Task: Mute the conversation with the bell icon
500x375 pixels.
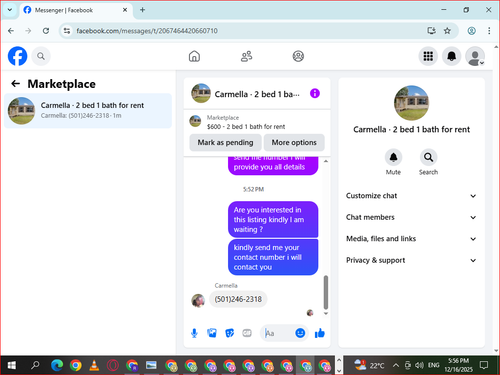Action: 393,157
